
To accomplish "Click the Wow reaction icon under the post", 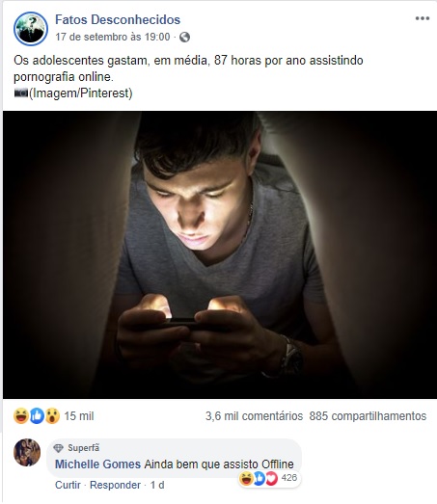I will point(52,416).
